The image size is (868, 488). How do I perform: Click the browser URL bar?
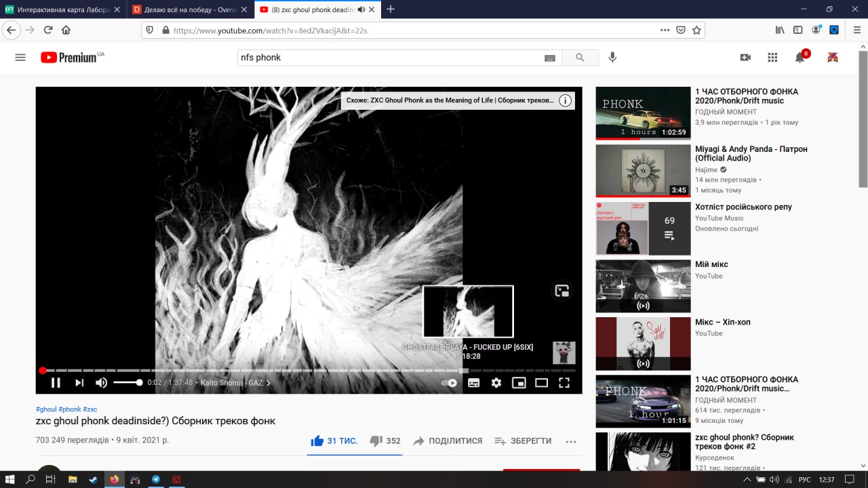point(414,30)
